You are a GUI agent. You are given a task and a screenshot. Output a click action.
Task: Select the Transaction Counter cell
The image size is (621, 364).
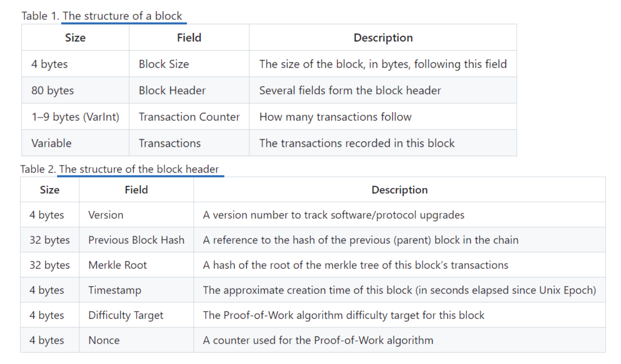point(189,117)
